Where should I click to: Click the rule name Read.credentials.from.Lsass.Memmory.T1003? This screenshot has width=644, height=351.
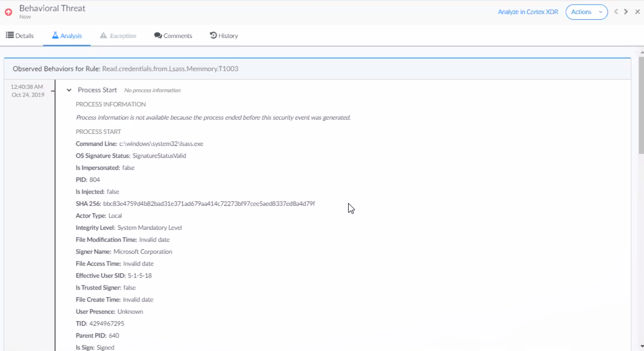(x=170, y=69)
